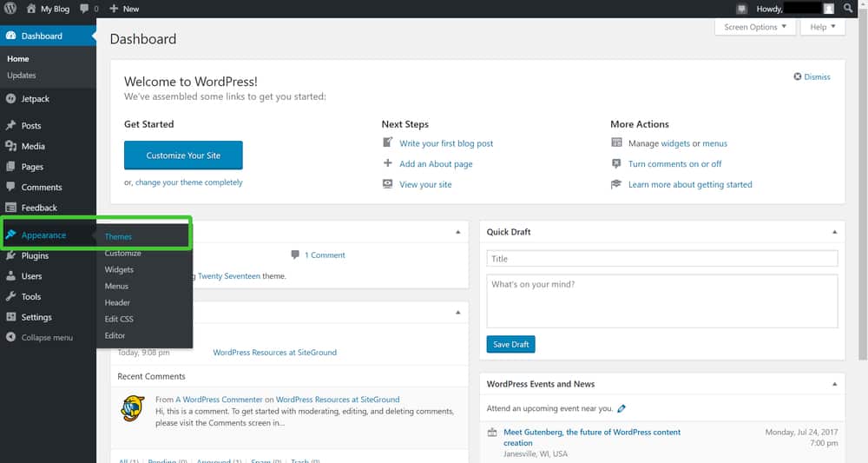The height and width of the screenshot is (463, 868).
Task: Open Media library icon
Action: click(10, 146)
